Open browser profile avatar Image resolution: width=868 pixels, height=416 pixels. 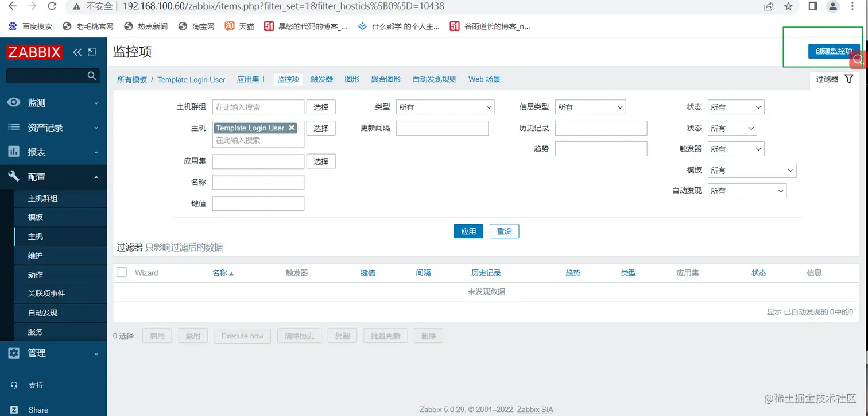(x=832, y=6)
